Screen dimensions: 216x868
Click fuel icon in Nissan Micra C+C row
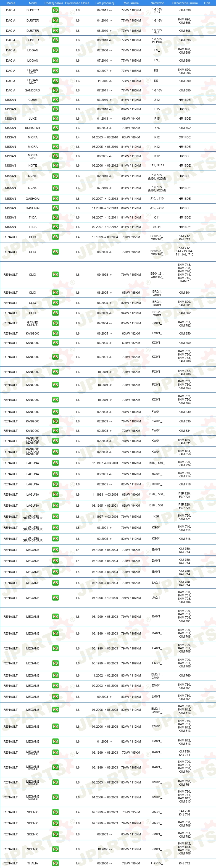(x=55, y=156)
